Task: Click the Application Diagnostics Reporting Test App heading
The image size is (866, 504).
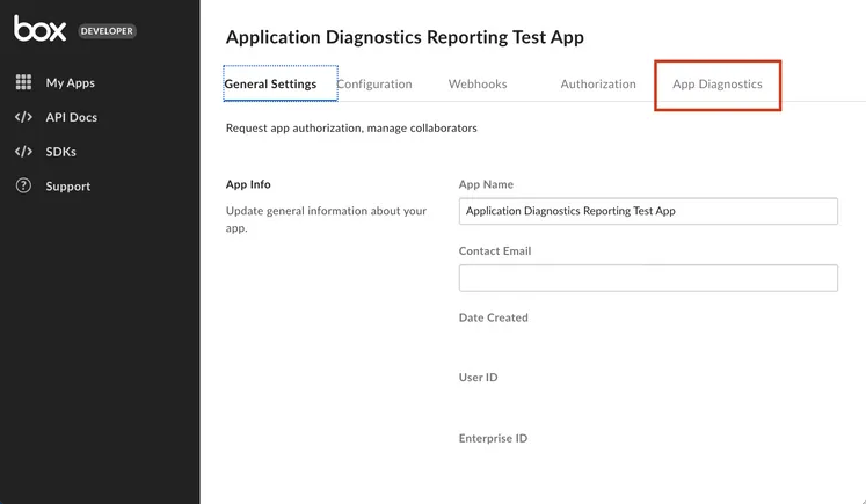Action: (405, 37)
